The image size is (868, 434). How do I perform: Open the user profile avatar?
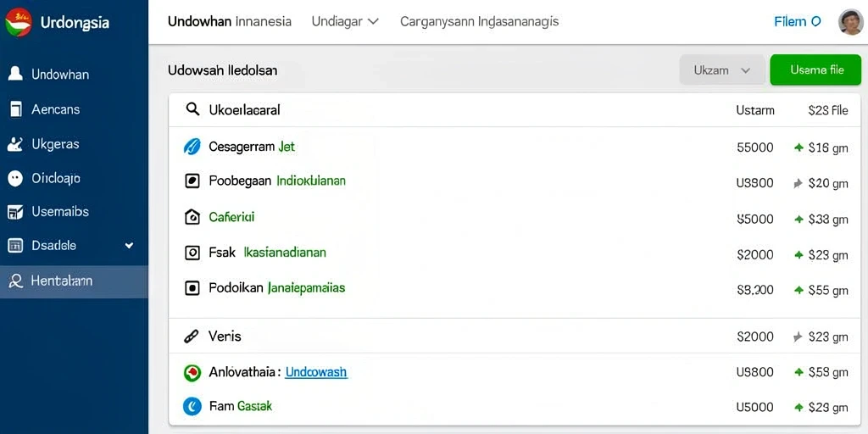pos(850,22)
